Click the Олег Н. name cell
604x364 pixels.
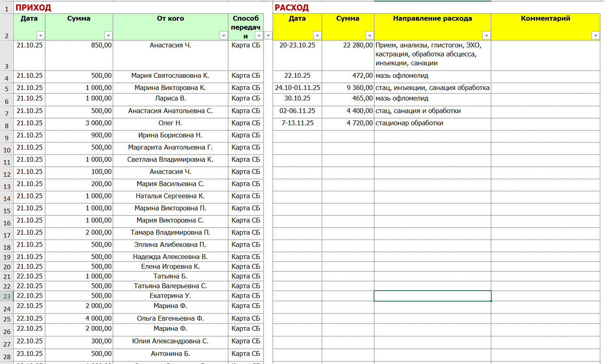tap(170, 123)
